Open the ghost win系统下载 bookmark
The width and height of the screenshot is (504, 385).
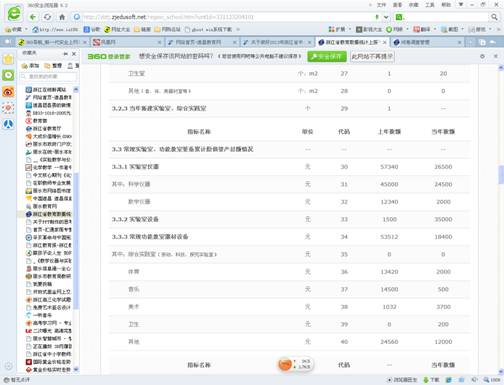click(x=208, y=29)
